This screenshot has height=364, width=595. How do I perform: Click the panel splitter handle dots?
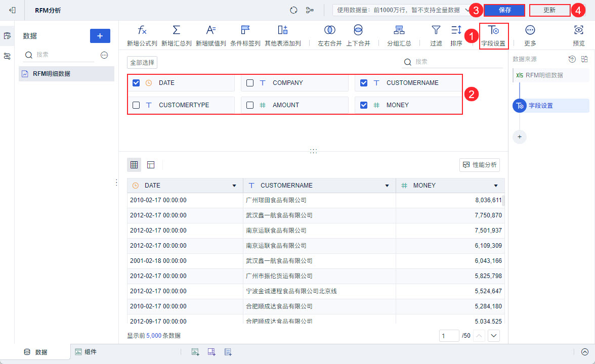(x=314, y=151)
